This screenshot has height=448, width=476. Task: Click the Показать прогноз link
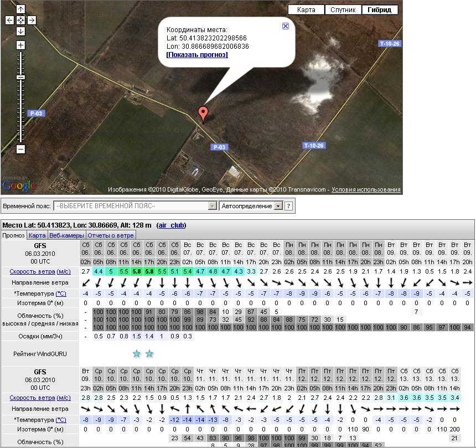coord(197,55)
